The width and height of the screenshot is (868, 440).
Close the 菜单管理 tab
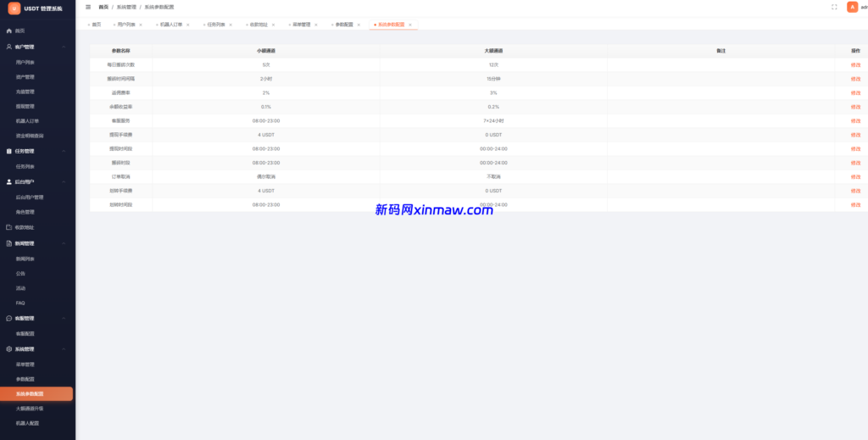click(316, 25)
